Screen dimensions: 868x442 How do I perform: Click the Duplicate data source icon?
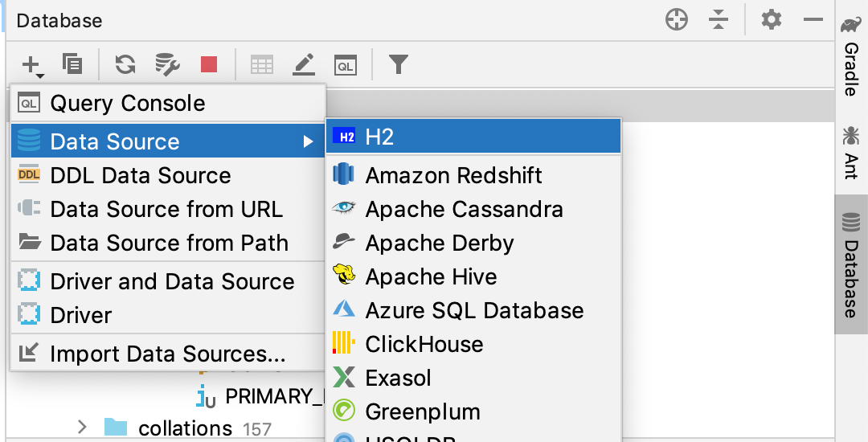(x=72, y=64)
